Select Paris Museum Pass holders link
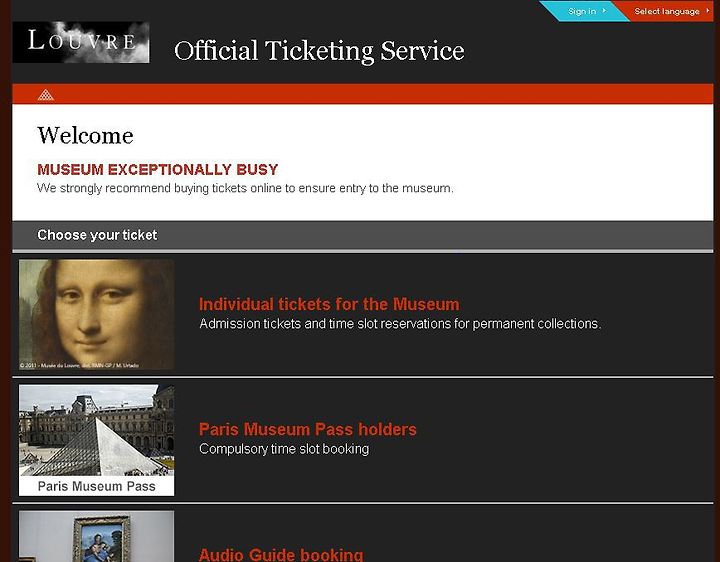The image size is (720, 562). click(308, 429)
